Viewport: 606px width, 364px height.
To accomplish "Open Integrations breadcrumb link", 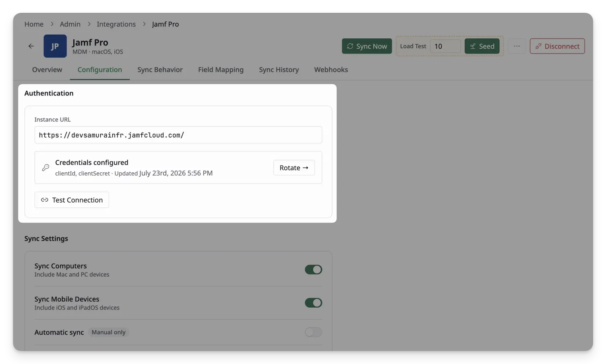I will [x=116, y=24].
